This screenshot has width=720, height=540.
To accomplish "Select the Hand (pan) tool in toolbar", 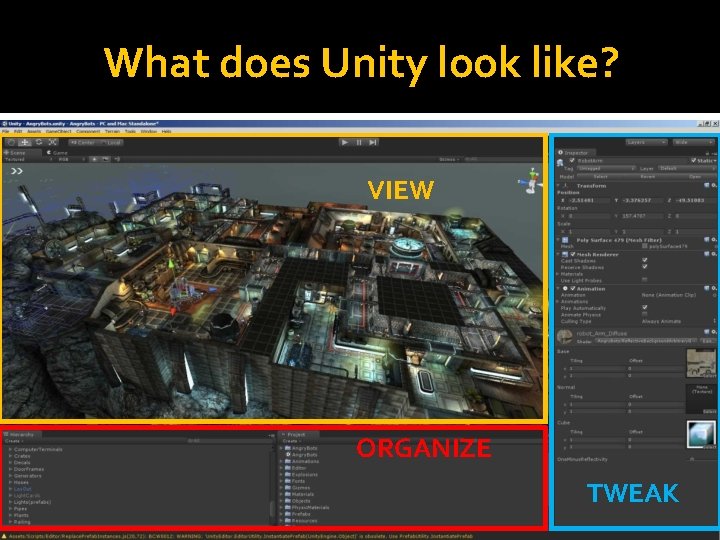I will [x=11, y=142].
